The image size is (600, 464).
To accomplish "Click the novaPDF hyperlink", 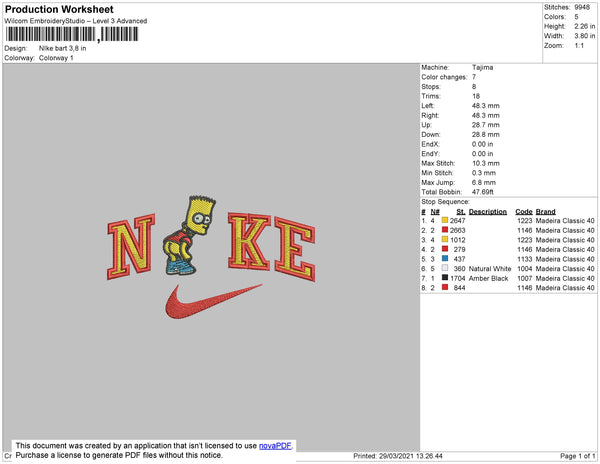I will click(x=275, y=446).
